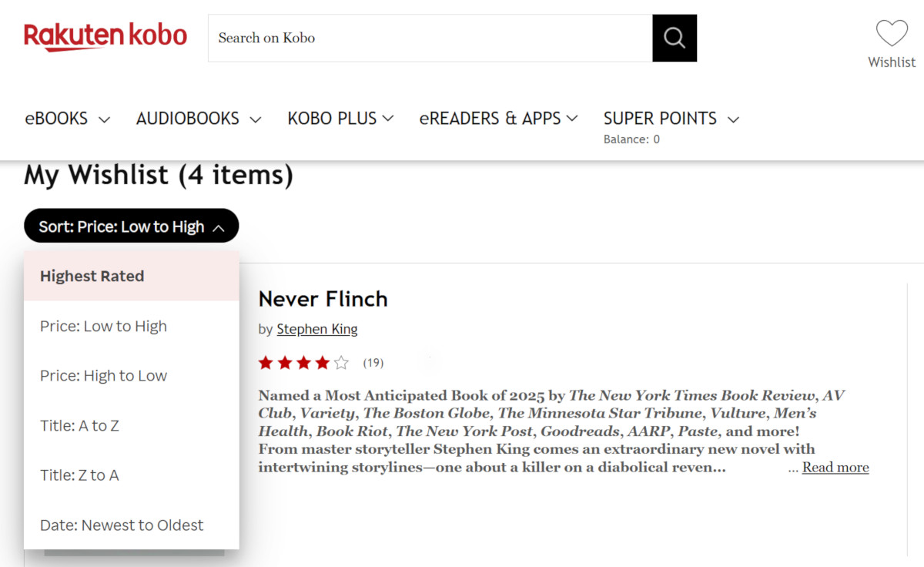Click the magnifying glass search button
This screenshot has height=567, width=924.
pyautogui.click(x=675, y=38)
